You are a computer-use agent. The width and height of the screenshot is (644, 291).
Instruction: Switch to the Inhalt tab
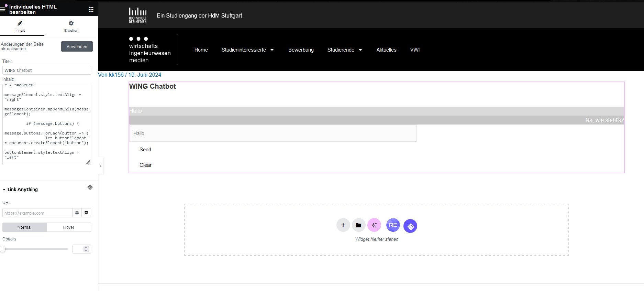tap(20, 26)
